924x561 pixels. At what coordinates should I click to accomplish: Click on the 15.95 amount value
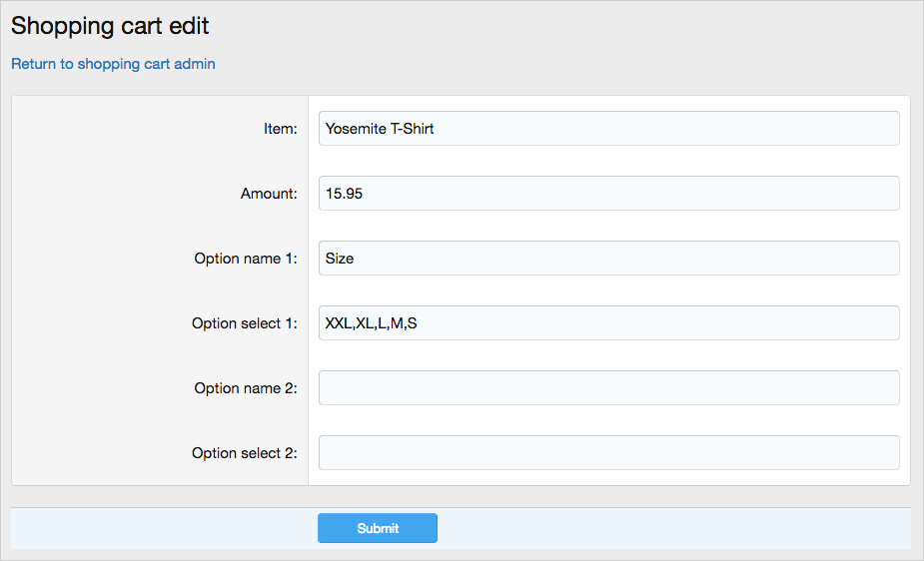click(x=344, y=194)
